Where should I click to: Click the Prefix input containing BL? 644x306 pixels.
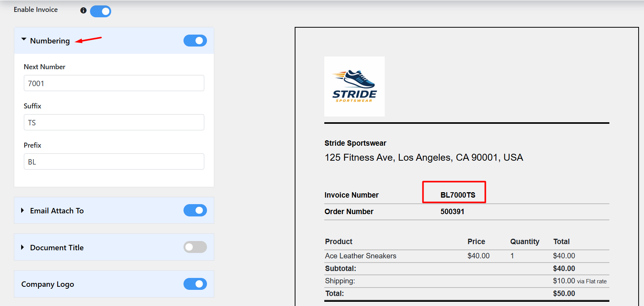[x=114, y=161]
